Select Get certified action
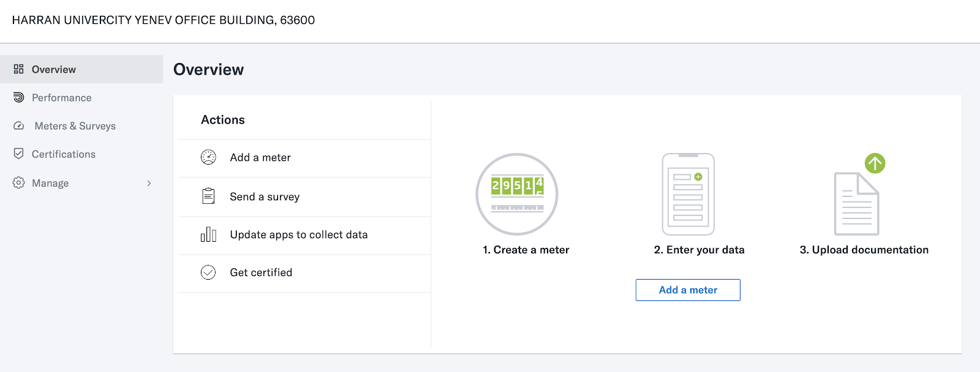This screenshot has width=980, height=372. click(x=261, y=273)
